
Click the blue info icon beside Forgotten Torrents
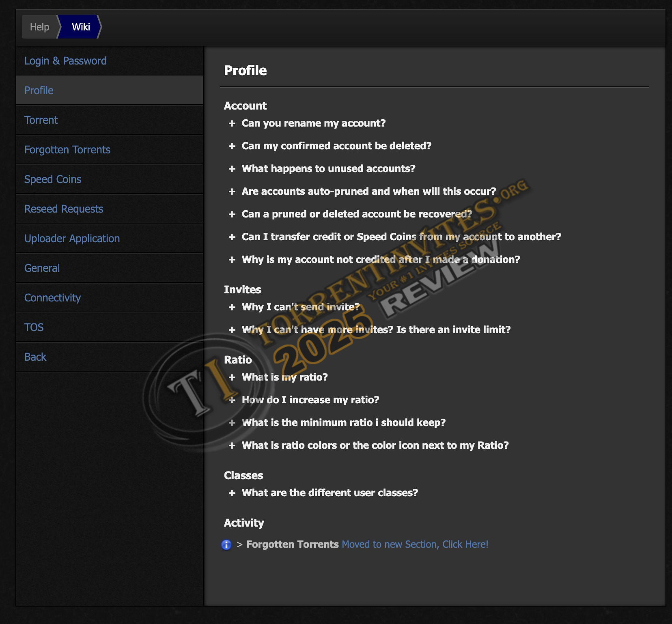point(226,544)
